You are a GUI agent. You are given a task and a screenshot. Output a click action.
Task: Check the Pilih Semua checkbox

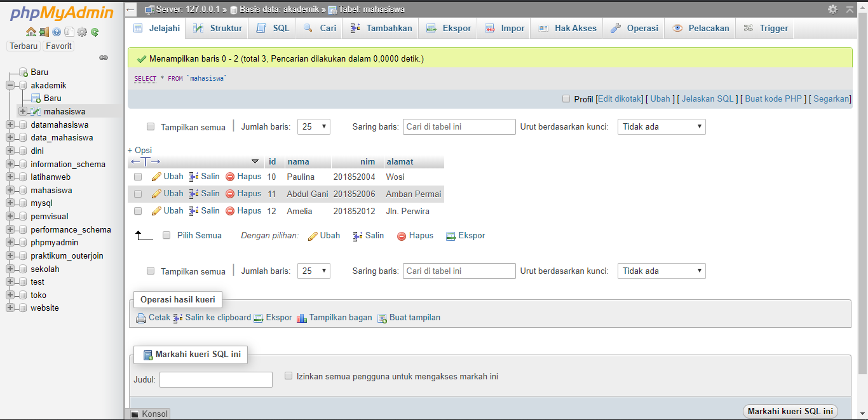(x=166, y=234)
